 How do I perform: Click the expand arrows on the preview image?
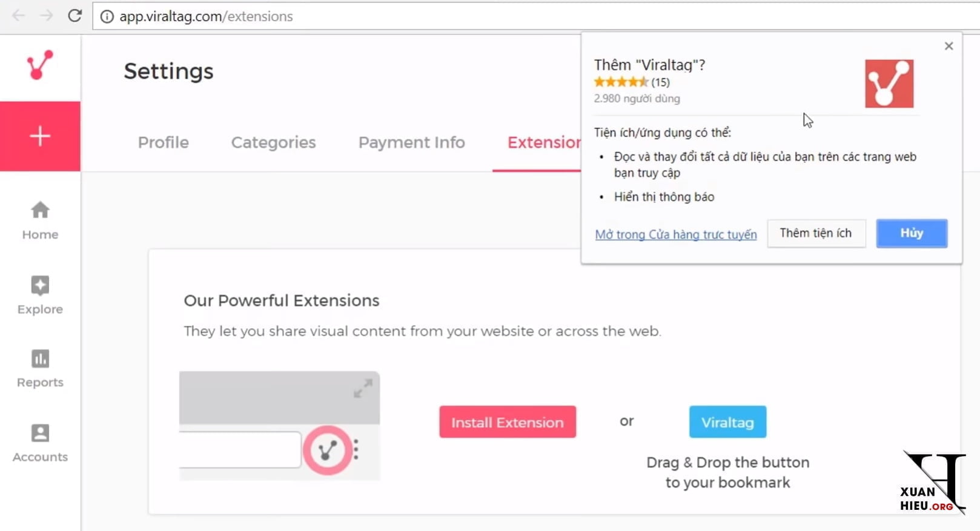(363, 388)
